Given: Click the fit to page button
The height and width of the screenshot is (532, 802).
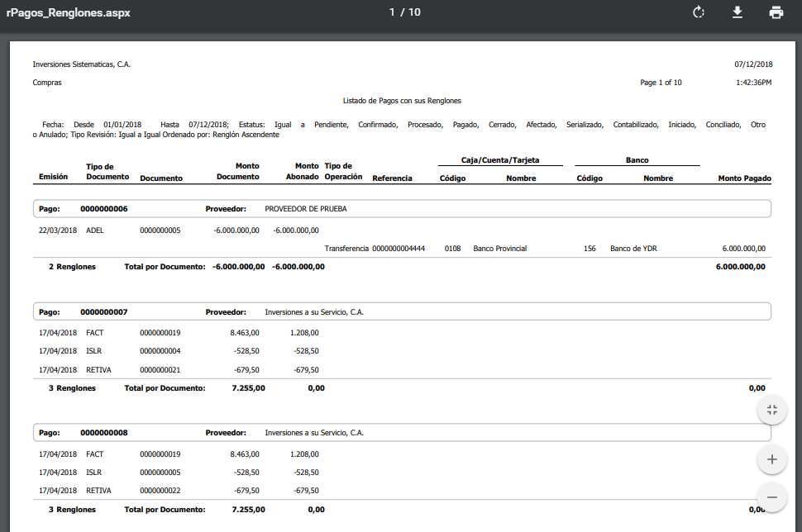Looking at the screenshot, I should click(x=771, y=410).
